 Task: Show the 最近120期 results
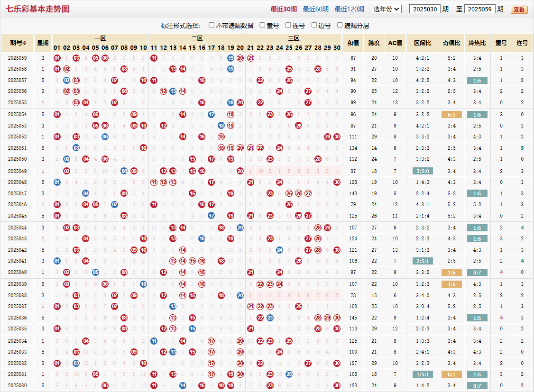click(349, 9)
